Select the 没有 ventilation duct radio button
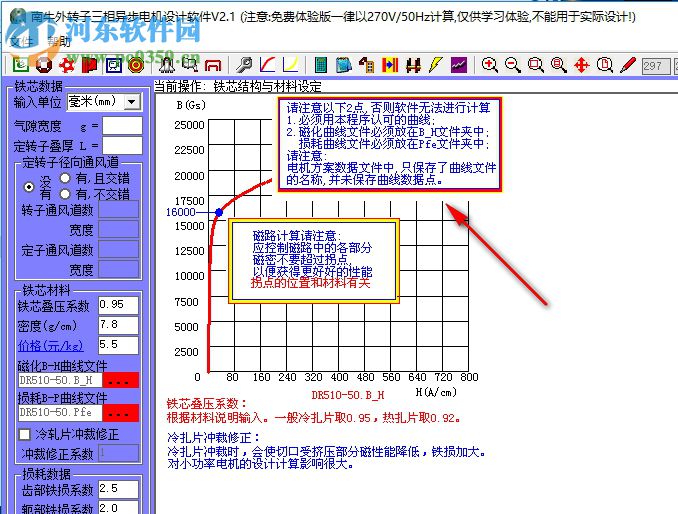 click(29, 187)
